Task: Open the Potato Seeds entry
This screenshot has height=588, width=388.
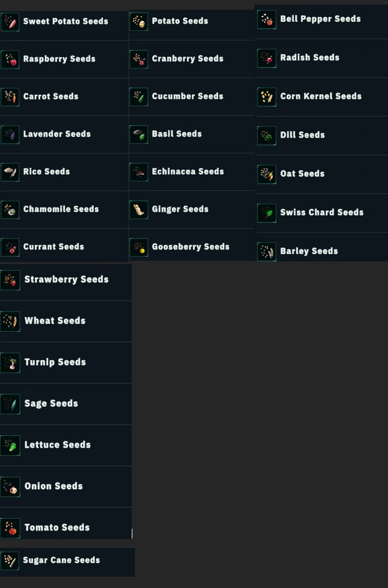Action: [x=192, y=21]
